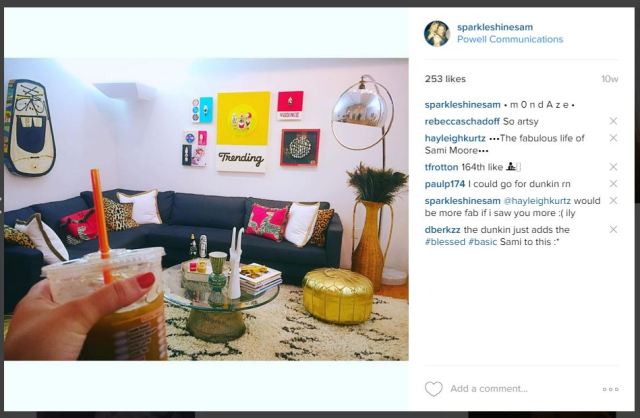Like the post with the heart icon

click(x=433, y=389)
